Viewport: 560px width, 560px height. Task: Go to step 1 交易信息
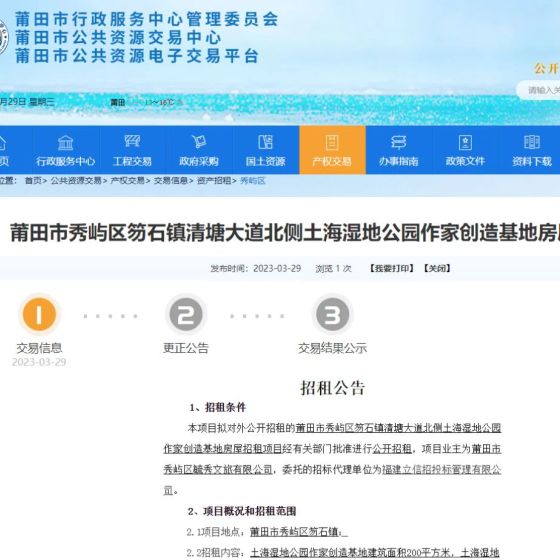(x=39, y=314)
